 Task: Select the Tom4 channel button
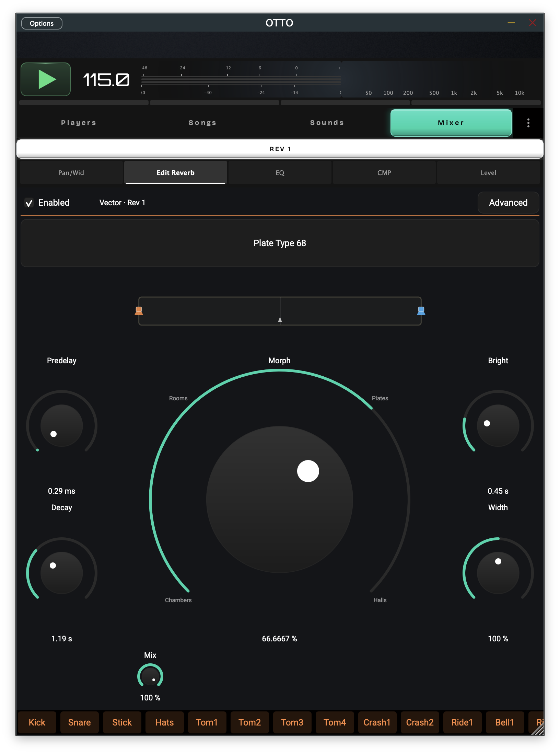pyautogui.click(x=335, y=722)
